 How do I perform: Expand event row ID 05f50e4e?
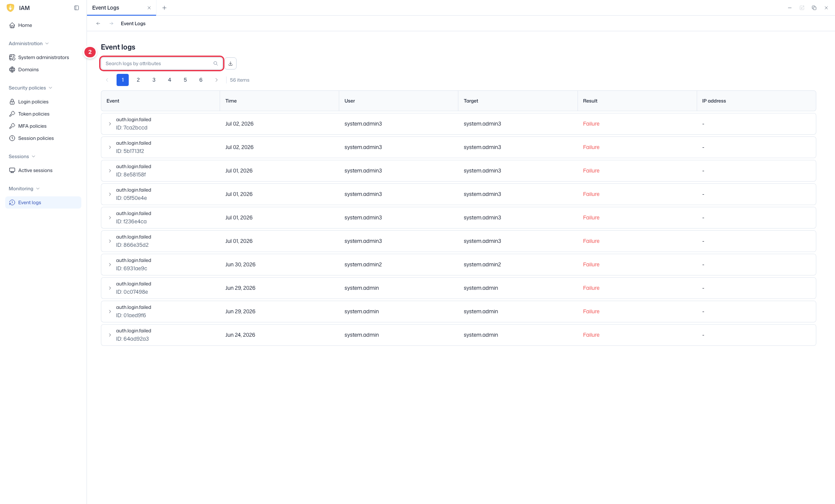click(x=110, y=194)
